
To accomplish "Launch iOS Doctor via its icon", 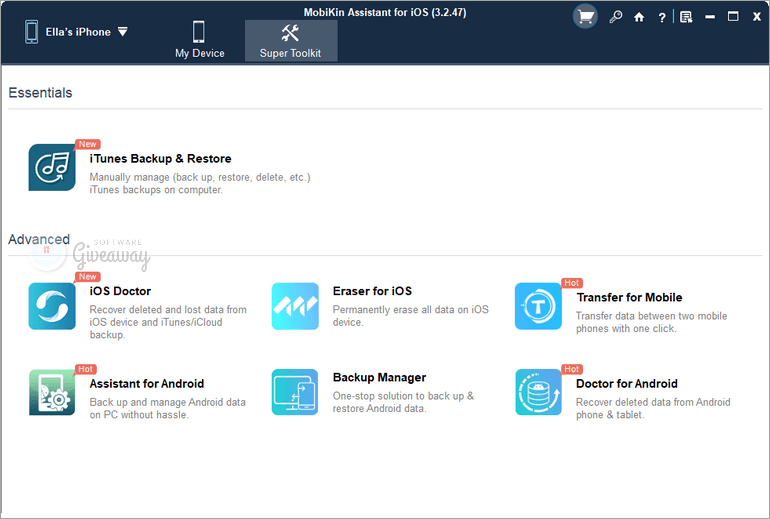I will (x=52, y=306).
